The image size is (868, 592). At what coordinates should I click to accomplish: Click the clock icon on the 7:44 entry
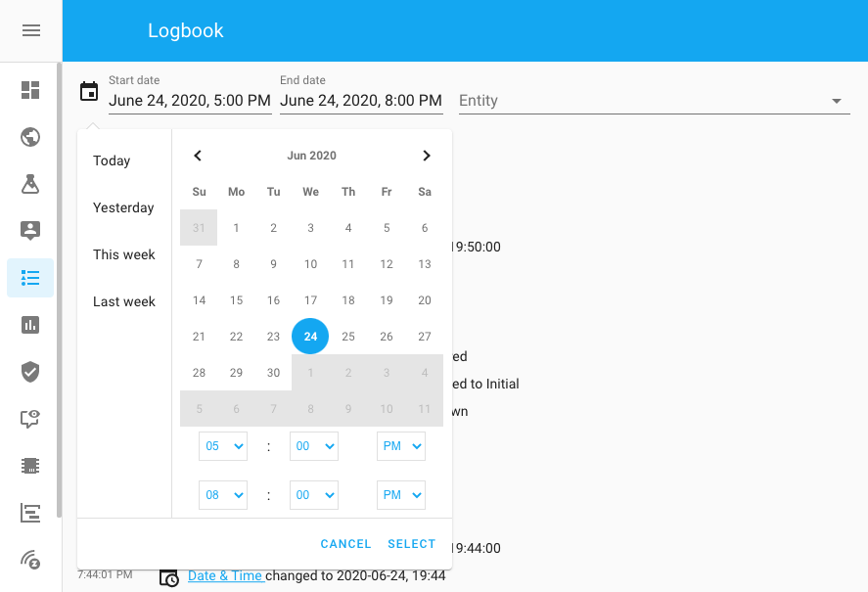click(x=168, y=577)
